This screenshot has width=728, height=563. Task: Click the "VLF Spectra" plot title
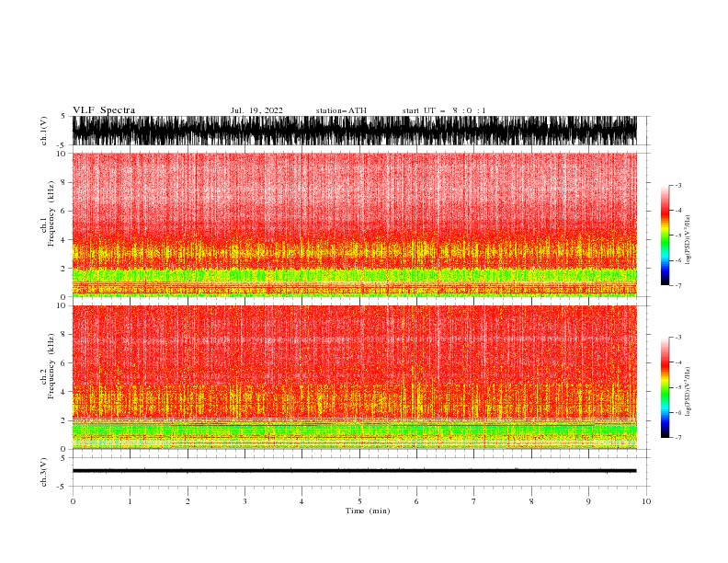104,110
